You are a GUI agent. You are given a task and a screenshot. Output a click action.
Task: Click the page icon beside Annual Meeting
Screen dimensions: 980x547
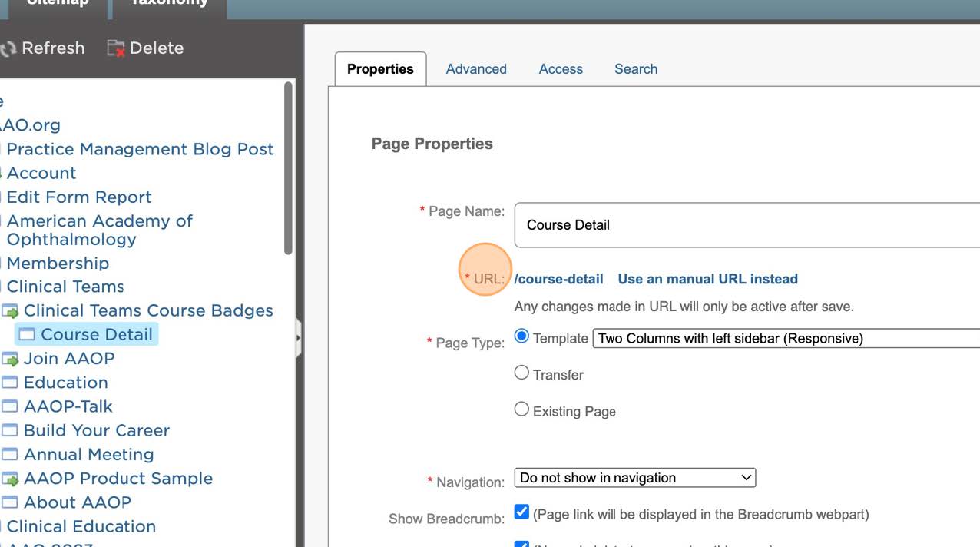pos(10,455)
